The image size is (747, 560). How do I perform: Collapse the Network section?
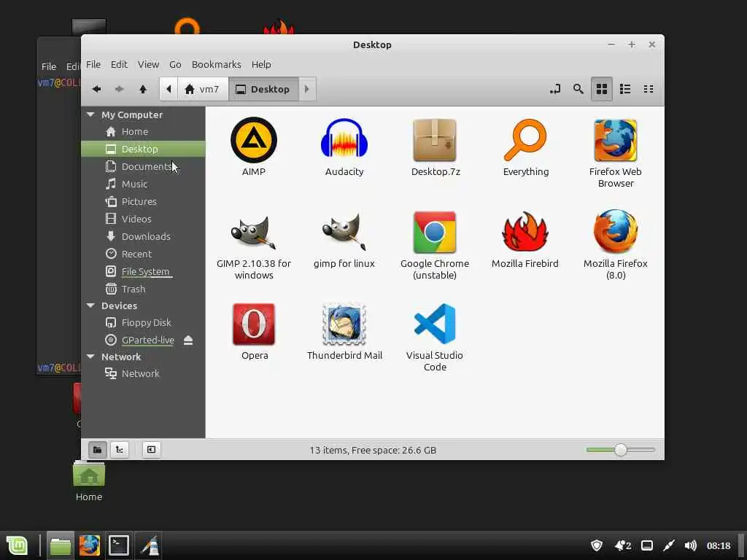(x=90, y=357)
